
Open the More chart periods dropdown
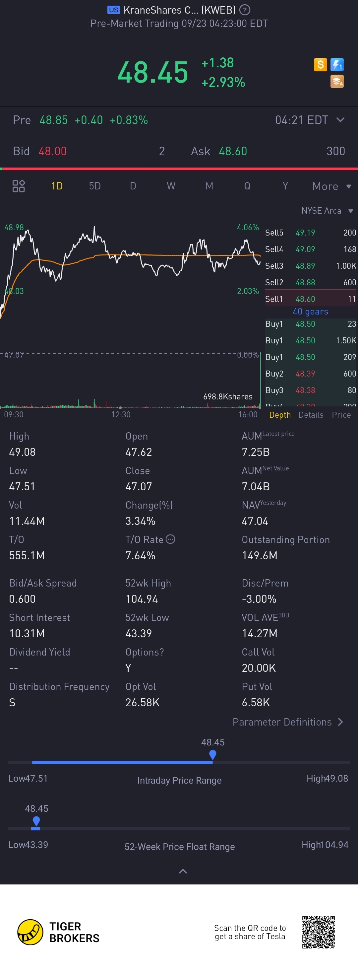pyautogui.click(x=331, y=186)
